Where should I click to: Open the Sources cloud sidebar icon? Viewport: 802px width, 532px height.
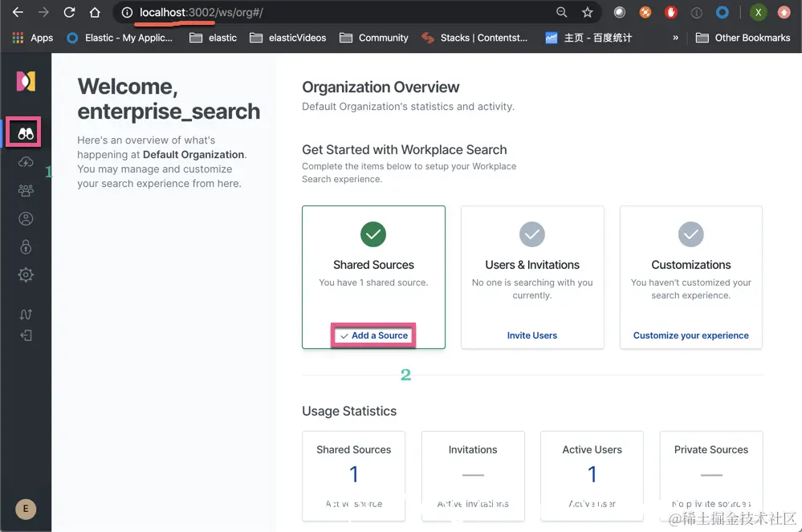click(x=26, y=163)
